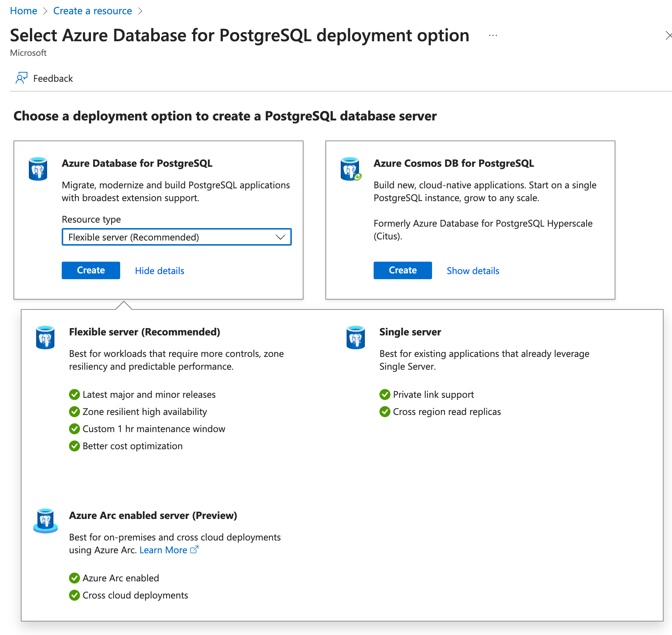Viewport: 672px width, 635px height.
Task: Click the Feedback person icon
Action: point(21,78)
